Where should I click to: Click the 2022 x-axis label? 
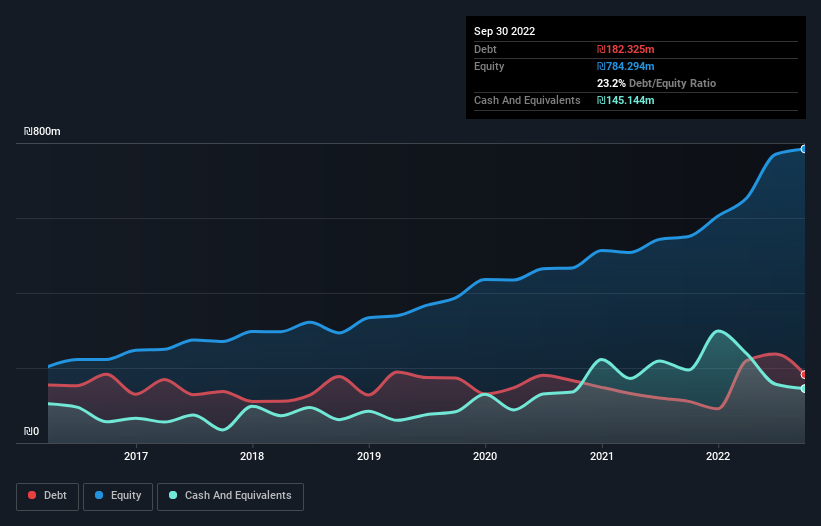pos(718,456)
